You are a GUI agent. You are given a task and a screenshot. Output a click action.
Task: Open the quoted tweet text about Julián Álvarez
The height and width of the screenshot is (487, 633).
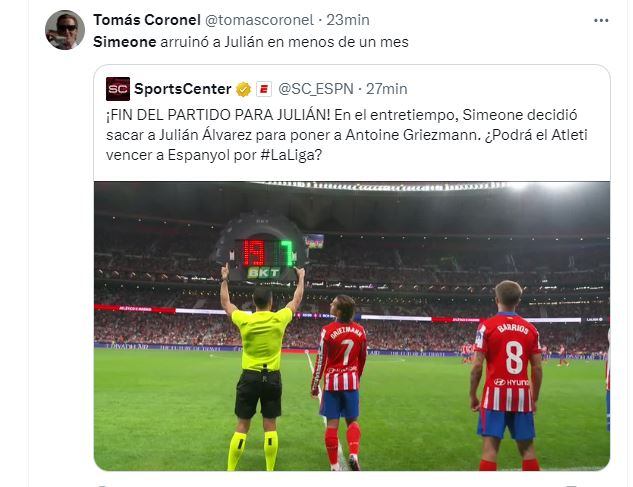(346, 135)
